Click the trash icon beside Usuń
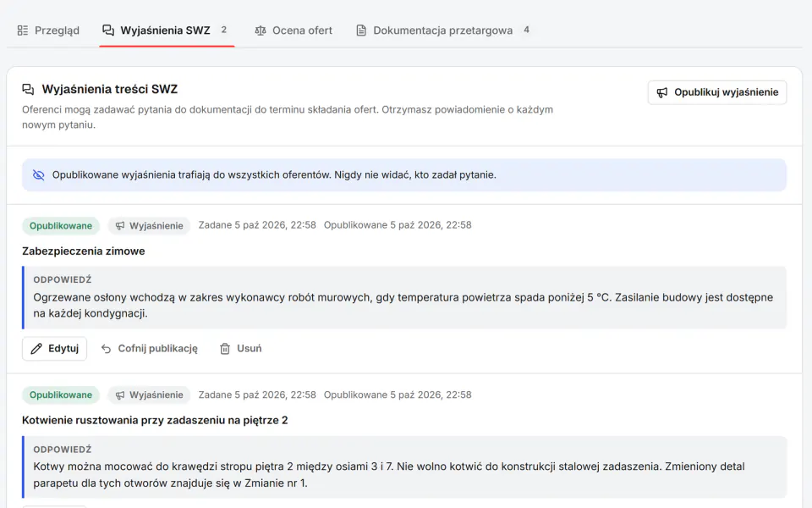The image size is (812, 508). pos(225,348)
